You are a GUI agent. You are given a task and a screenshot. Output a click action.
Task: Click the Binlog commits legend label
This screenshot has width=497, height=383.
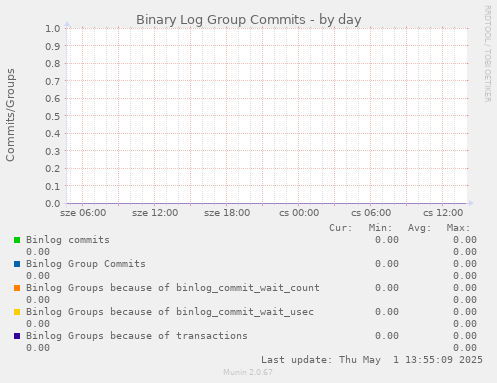point(68,240)
